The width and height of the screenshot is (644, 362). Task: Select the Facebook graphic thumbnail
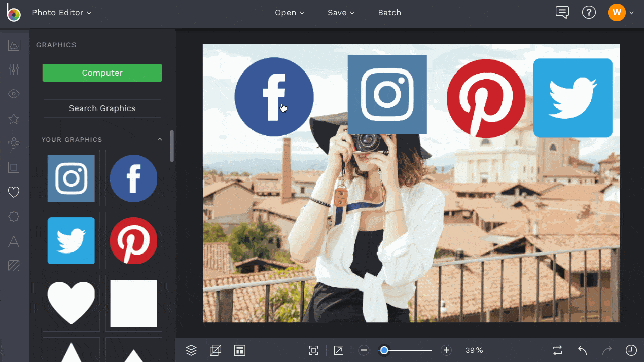pos(133,178)
